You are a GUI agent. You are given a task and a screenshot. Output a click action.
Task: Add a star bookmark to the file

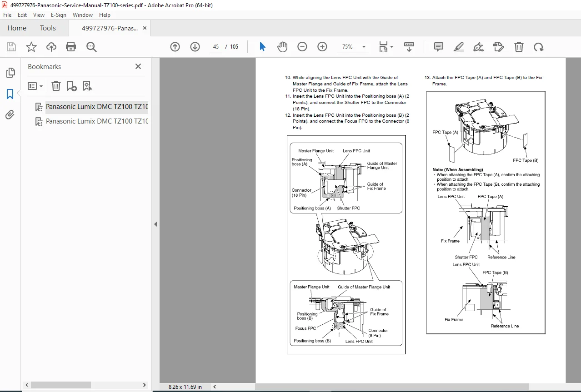[31, 47]
